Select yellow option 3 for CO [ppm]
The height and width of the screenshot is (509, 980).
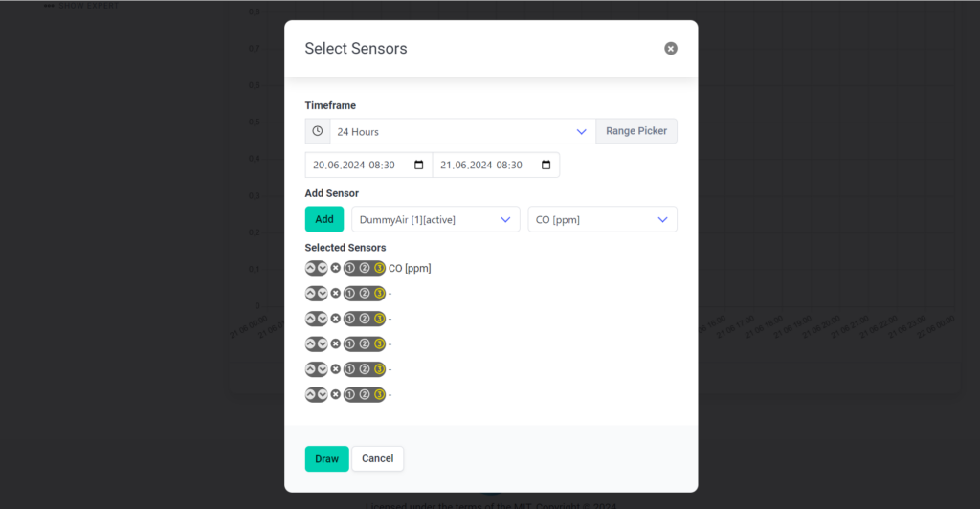[x=379, y=268]
